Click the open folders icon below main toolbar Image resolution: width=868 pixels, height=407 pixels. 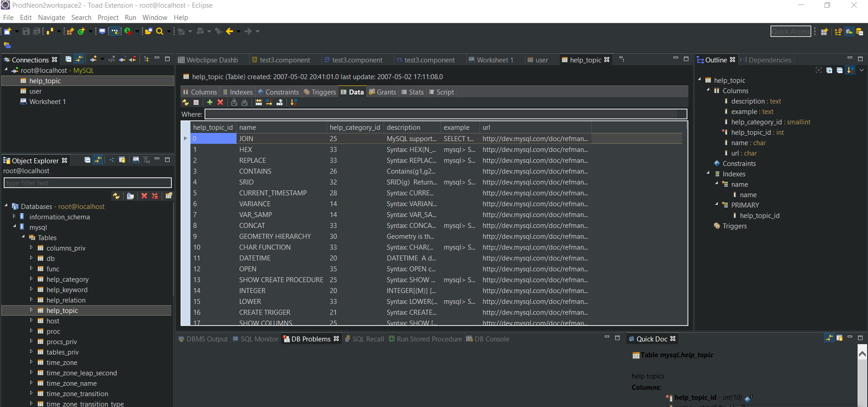coord(7,45)
